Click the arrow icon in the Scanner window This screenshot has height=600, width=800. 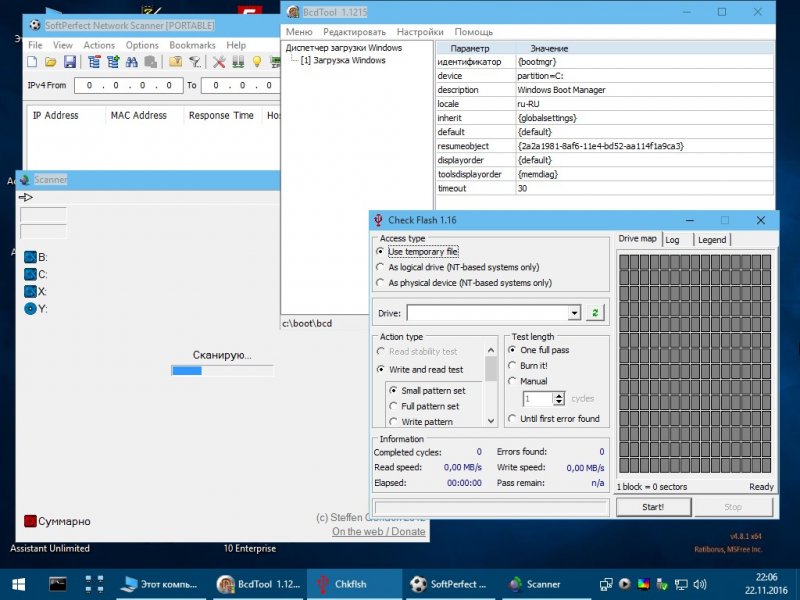26,197
